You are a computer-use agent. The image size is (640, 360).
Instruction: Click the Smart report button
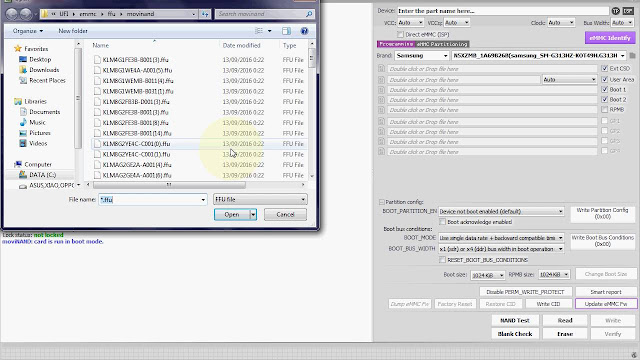coord(606,292)
